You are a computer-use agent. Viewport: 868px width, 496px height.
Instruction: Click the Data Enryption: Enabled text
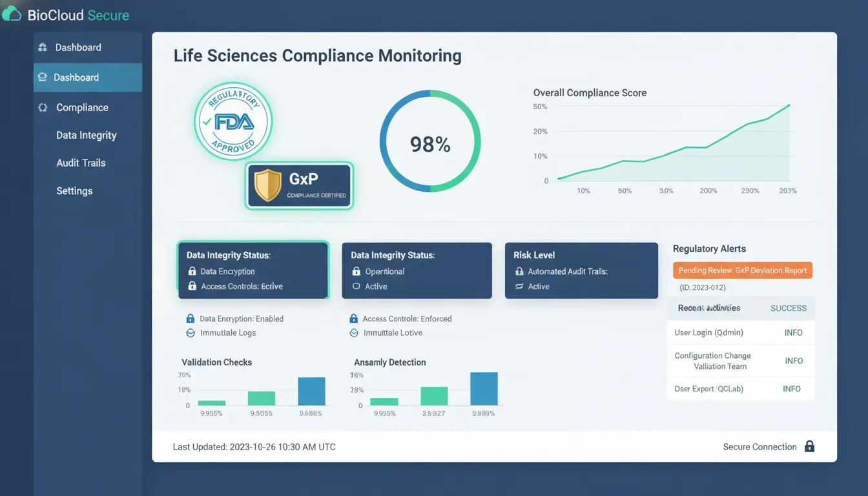click(x=242, y=318)
